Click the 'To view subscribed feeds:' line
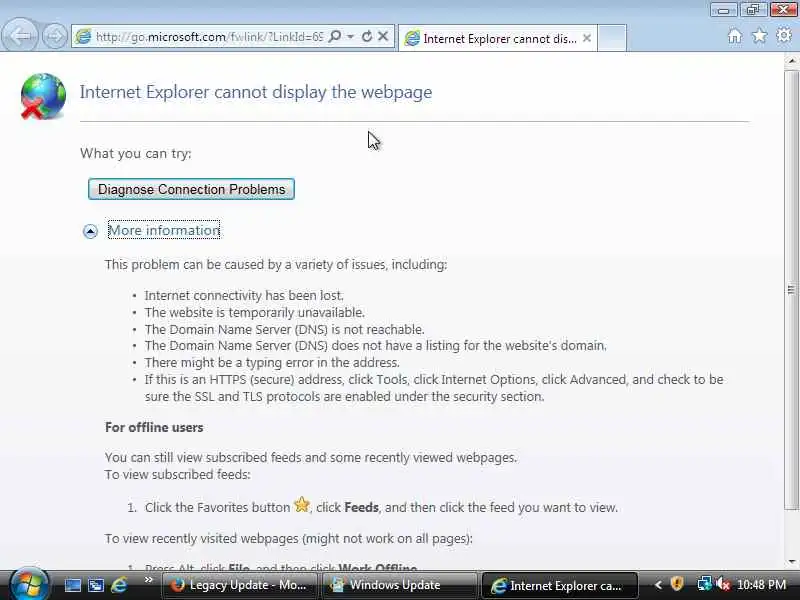This screenshot has height=600, width=800. point(178,475)
